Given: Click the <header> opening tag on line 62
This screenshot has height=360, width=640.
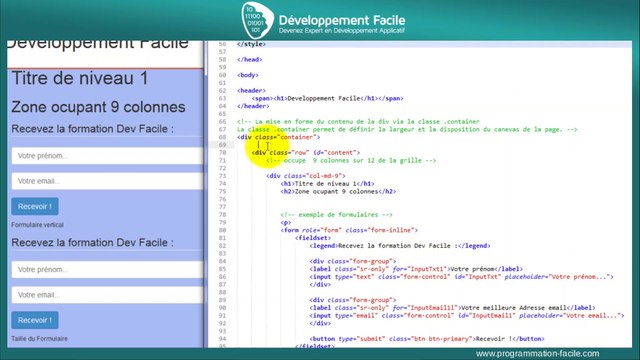Looking at the screenshot, I should coord(251,91).
